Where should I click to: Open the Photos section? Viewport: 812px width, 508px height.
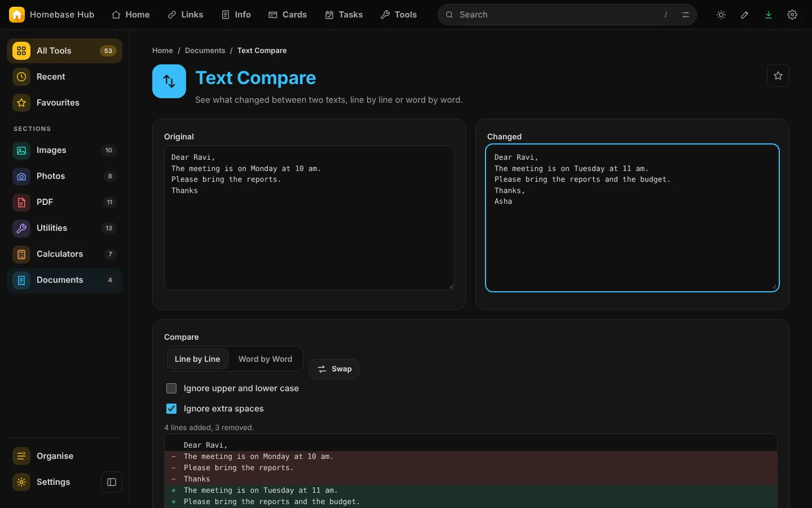(x=64, y=176)
